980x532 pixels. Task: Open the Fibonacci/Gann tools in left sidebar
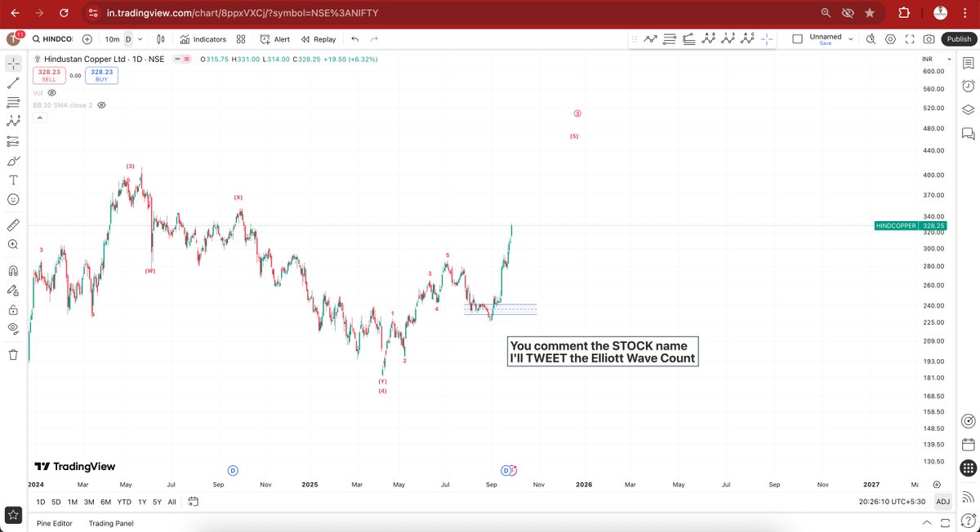(13, 102)
